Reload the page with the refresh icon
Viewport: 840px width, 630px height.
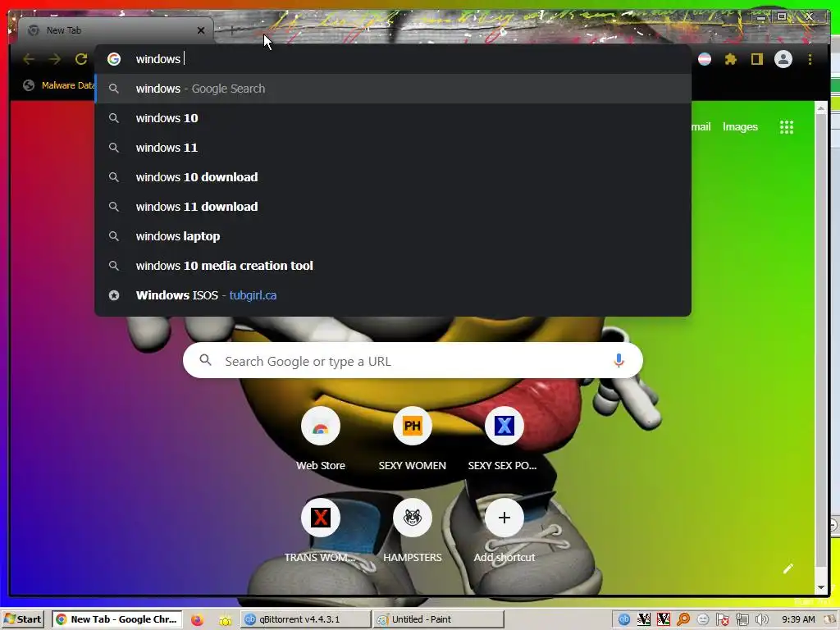(81, 59)
